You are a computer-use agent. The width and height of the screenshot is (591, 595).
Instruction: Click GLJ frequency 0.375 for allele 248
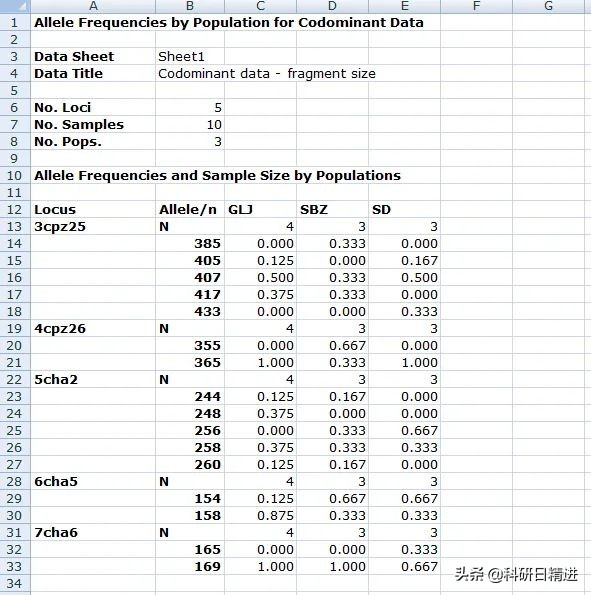[260, 414]
